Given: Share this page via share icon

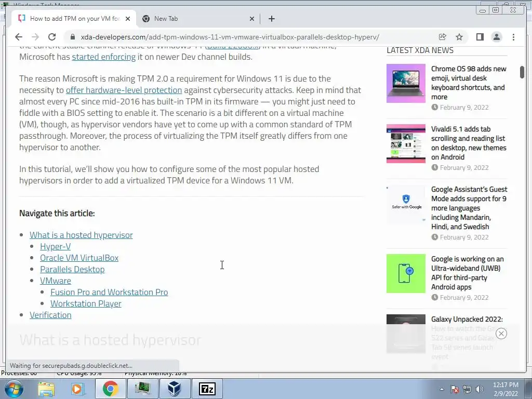Looking at the screenshot, I should click(443, 37).
